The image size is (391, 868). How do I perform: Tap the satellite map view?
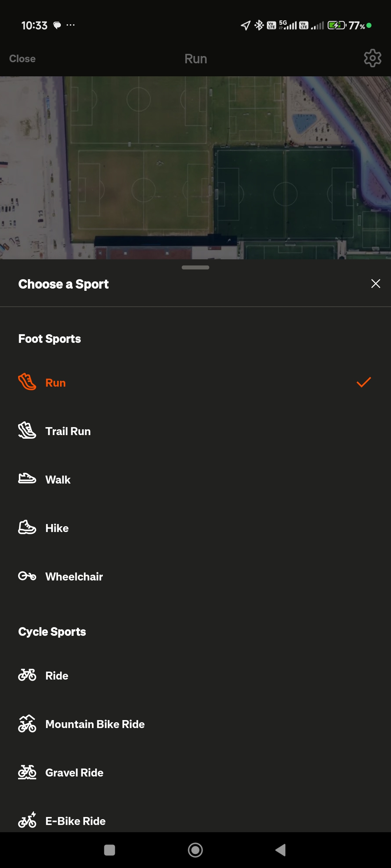tap(195, 167)
